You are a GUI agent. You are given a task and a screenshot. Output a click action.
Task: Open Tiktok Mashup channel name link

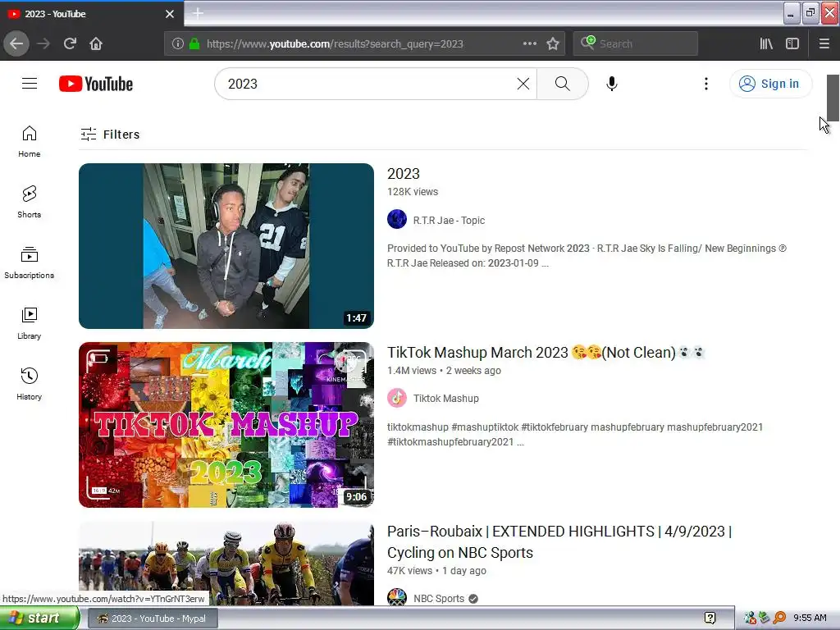[x=445, y=399]
